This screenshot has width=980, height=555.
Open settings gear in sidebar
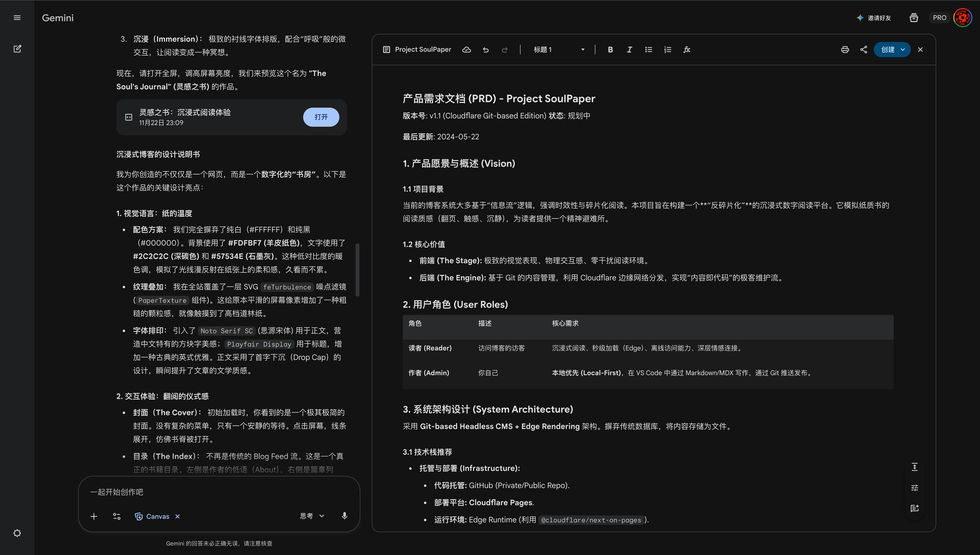17,533
